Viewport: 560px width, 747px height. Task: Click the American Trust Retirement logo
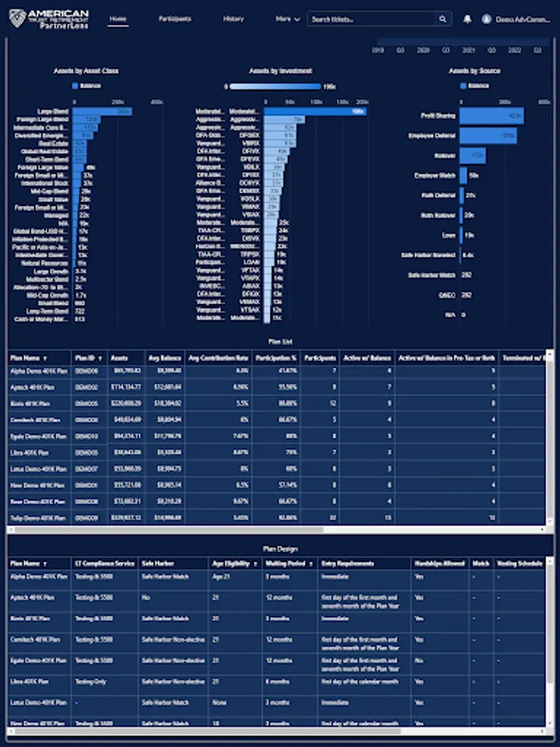click(x=49, y=19)
